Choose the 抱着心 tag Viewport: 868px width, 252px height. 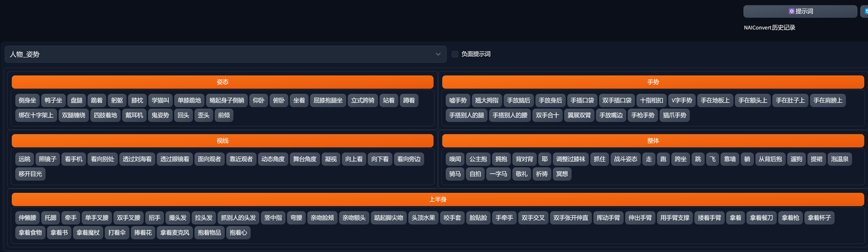tap(238, 233)
